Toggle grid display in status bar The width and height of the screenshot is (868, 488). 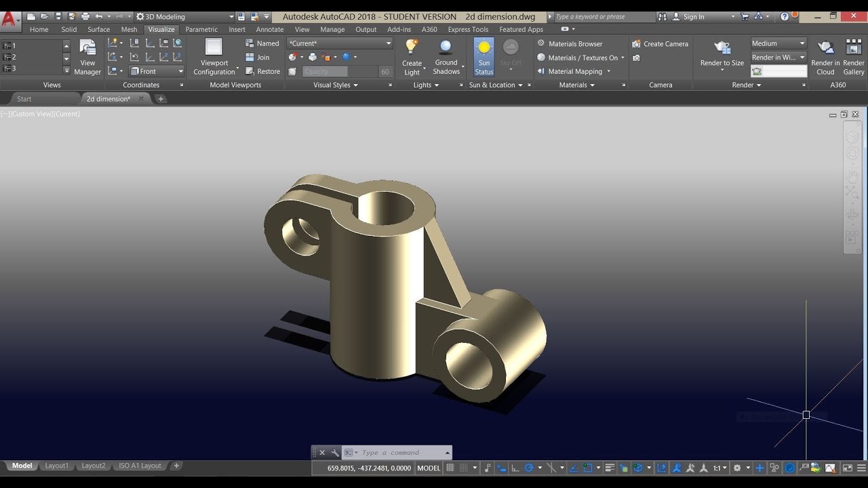[x=450, y=468]
